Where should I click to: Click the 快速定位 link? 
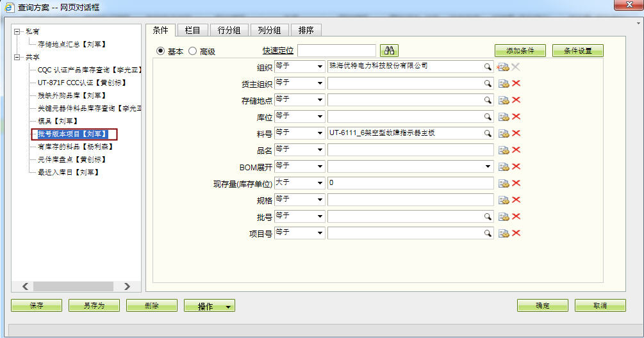click(x=278, y=51)
